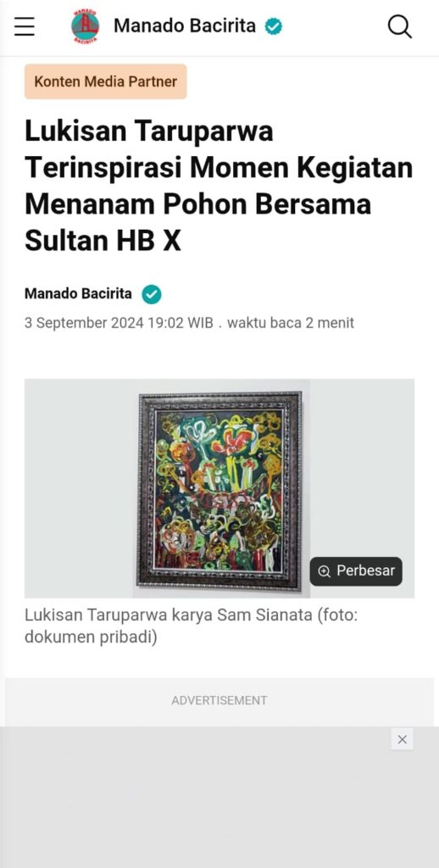Viewport: 439px width, 868px height.
Task: Open the hamburger navigation menu
Action: pos(25,26)
